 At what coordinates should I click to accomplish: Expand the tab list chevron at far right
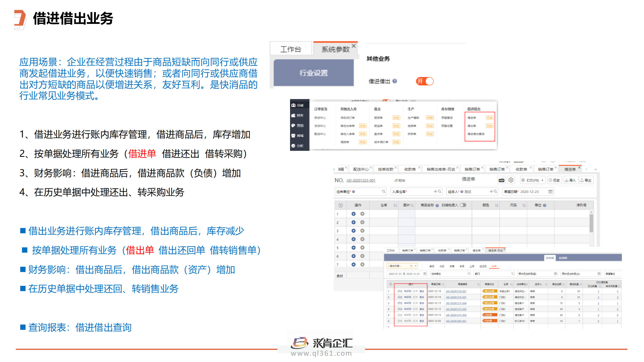click(595, 169)
